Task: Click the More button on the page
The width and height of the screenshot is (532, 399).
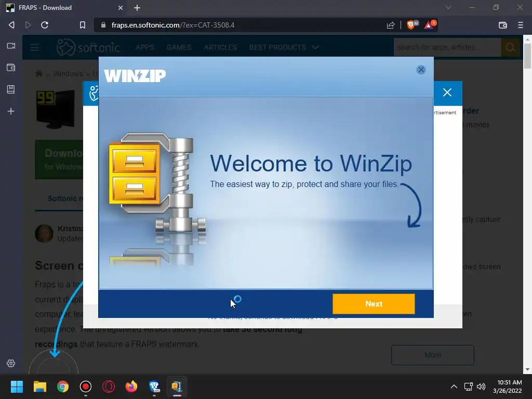Action: (x=433, y=355)
